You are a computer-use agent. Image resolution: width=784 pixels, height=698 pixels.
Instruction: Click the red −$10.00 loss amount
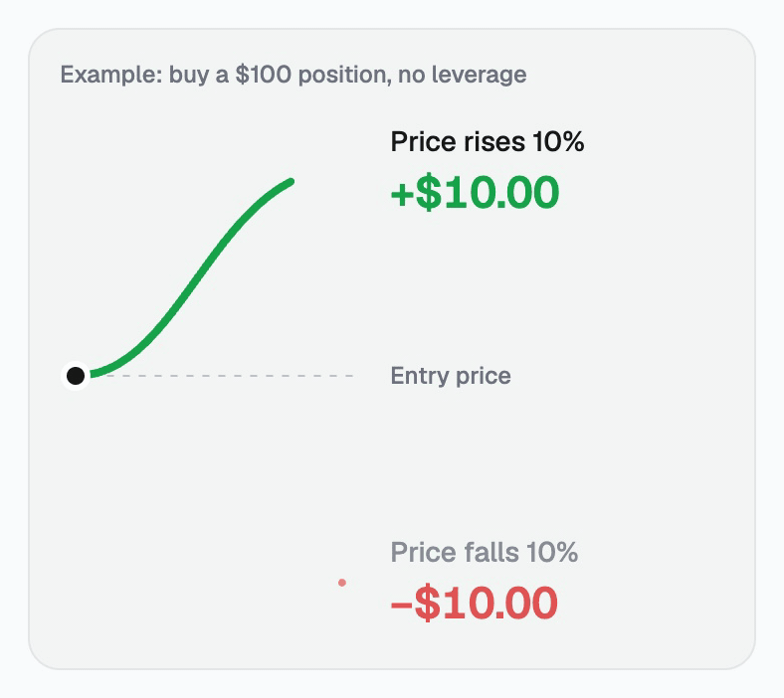click(x=474, y=604)
